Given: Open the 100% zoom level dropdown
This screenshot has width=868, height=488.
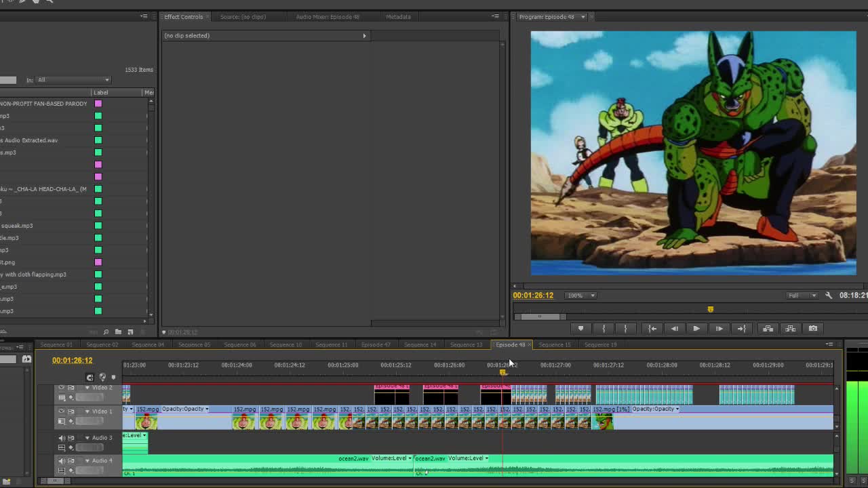Looking at the screenshot, I should tap(582, 296).
